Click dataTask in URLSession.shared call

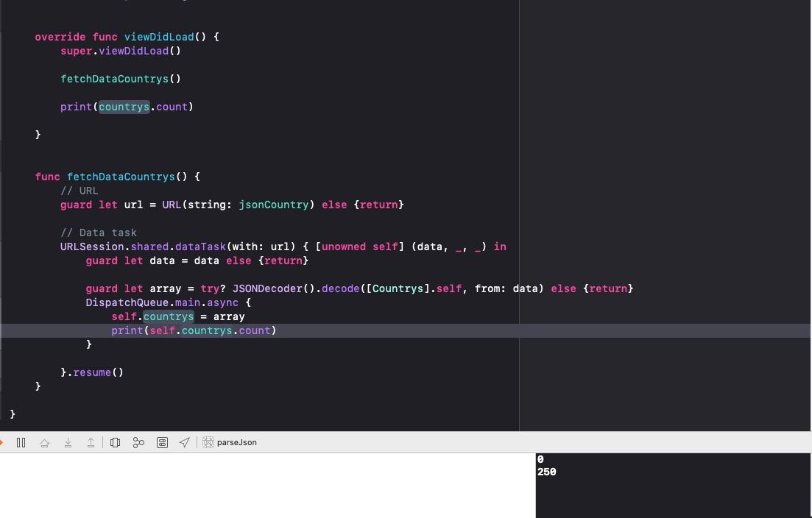200,246
